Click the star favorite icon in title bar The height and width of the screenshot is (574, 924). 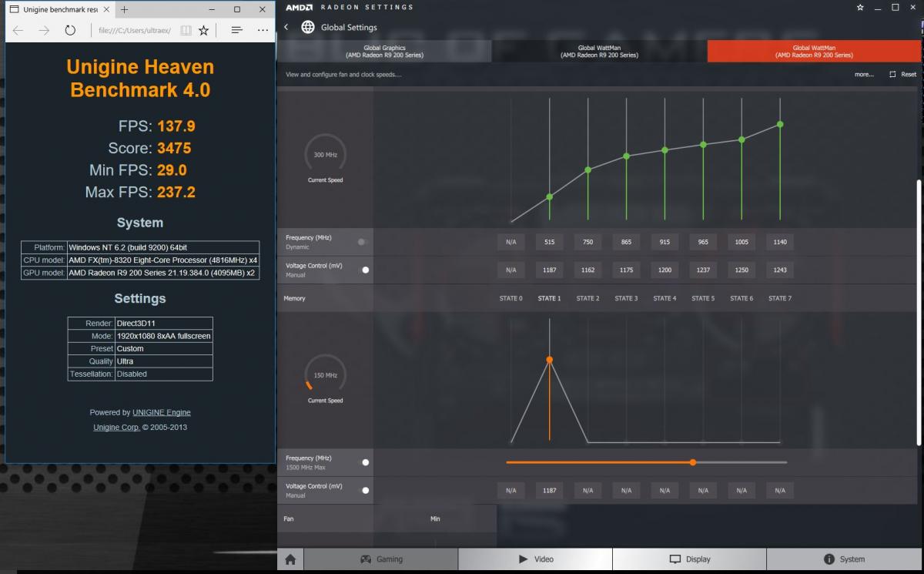coord(860,7)
